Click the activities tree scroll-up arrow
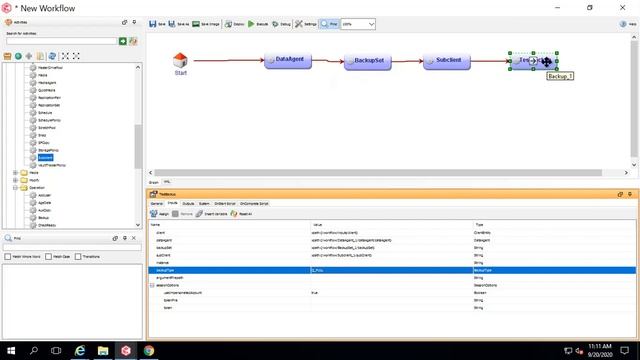Viewport: 640px width, 360px height. 138,67
